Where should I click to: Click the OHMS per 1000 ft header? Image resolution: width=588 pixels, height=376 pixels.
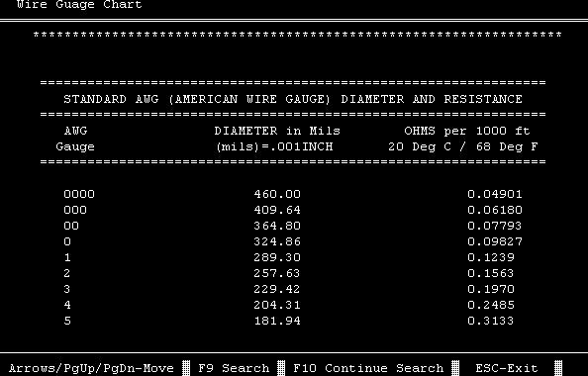tap(467, 131)
